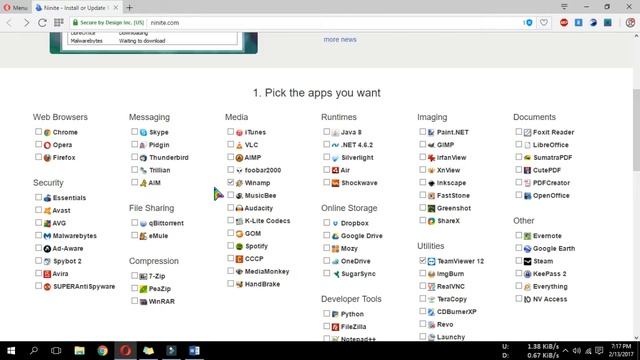Uncheck the Winamp checkbox
The width and height of the screenshot is (640, 360).
pos(231,182)
